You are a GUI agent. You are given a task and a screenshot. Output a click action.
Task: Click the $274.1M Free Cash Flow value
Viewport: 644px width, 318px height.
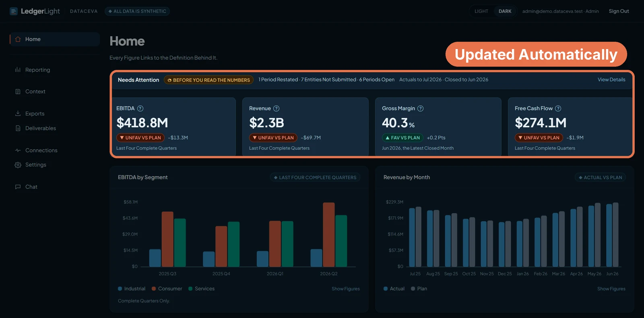coord(541,123)
